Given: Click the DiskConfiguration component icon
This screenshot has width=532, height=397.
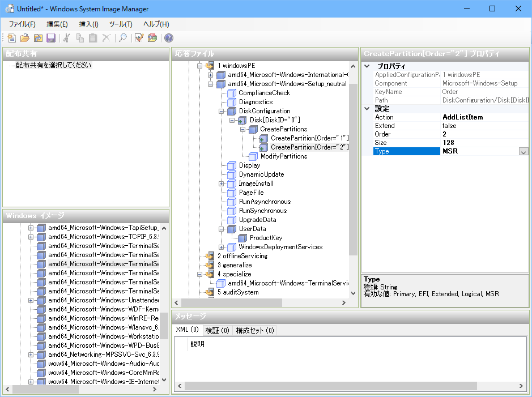Looking at the screenshot, I should [232, 111].
